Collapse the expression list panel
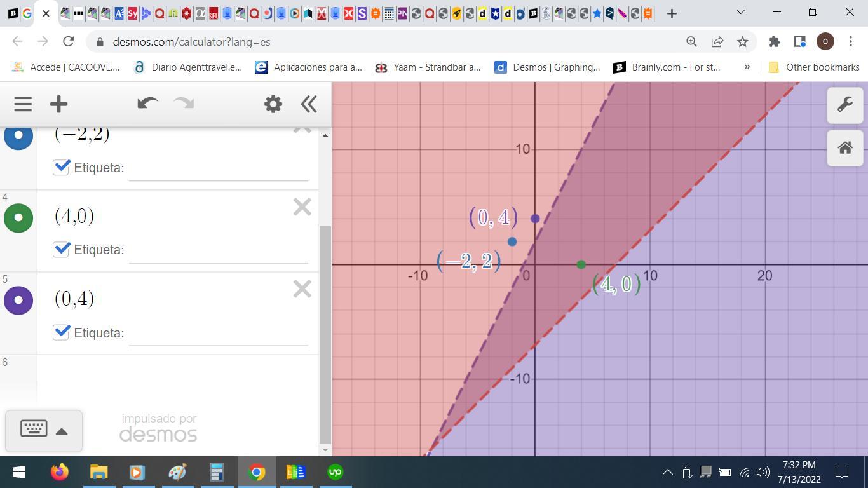Screen dimensions: 868x488 309,104
